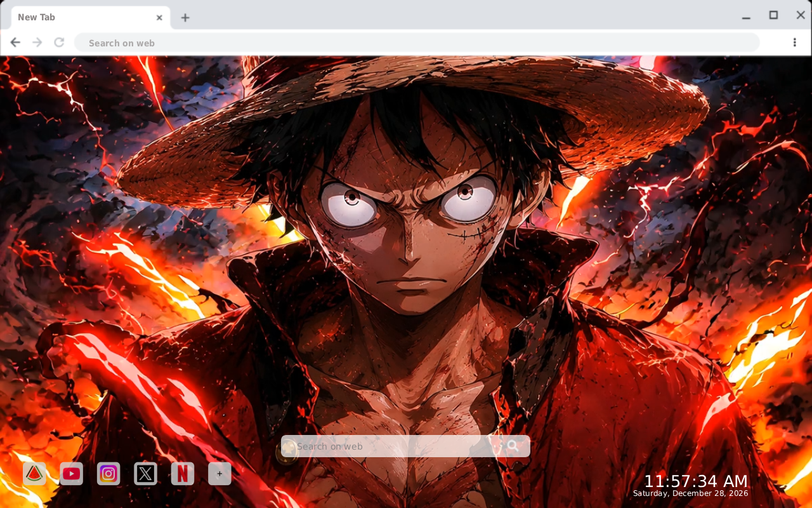Viewport: 812px width, 508px height.
Task: Select the New Tab tab
Action: point(91,18)
